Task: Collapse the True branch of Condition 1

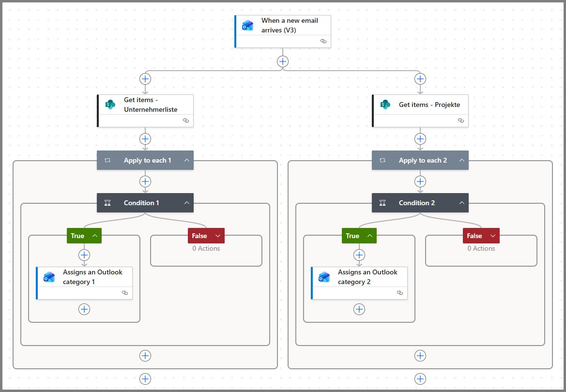Action: [x=95, y=236]
